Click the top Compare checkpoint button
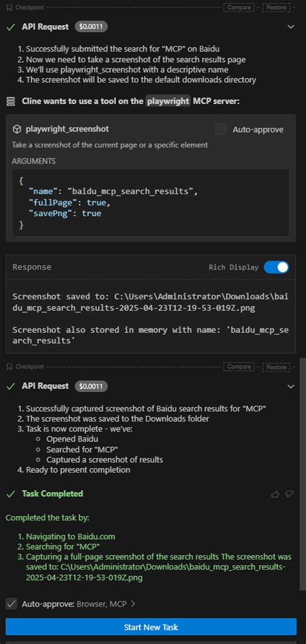The image size is (306, 644). tap(239, 7)
